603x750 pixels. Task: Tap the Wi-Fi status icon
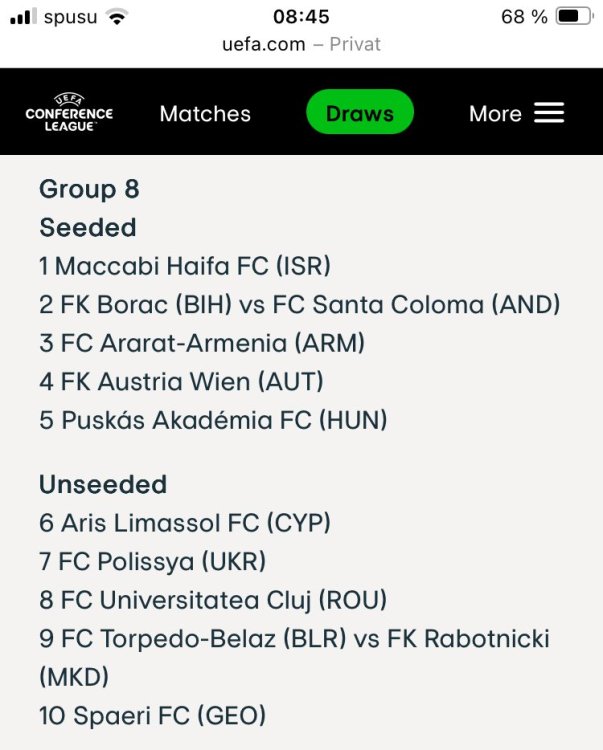tap(117, 17)
